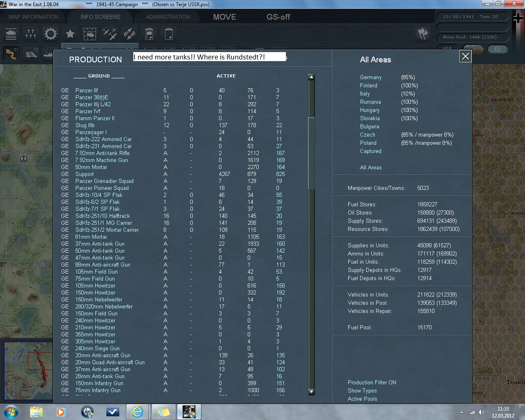The image size is (525, 420).
Task: Click the Panzer Grenadier Squad row
Action: pos(171,181)
